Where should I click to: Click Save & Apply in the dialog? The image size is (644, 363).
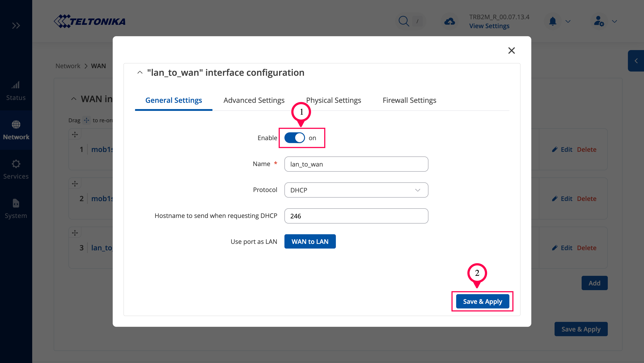pos(482,301)
